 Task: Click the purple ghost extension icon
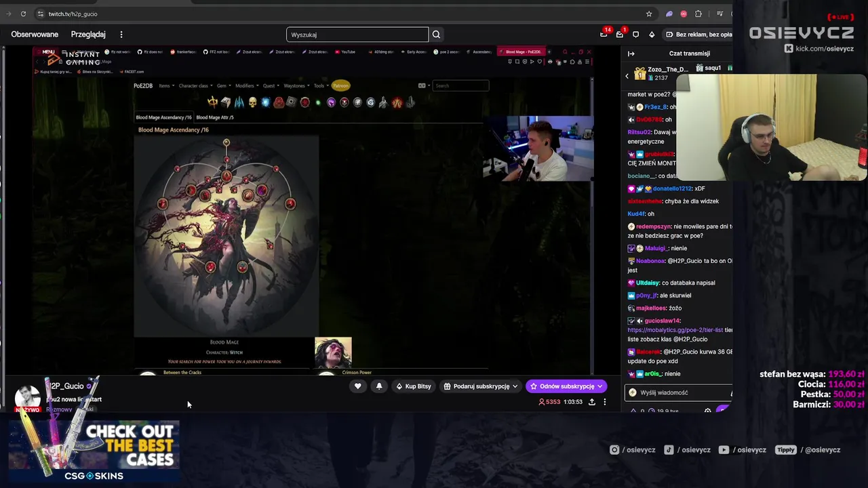(669, 14)
